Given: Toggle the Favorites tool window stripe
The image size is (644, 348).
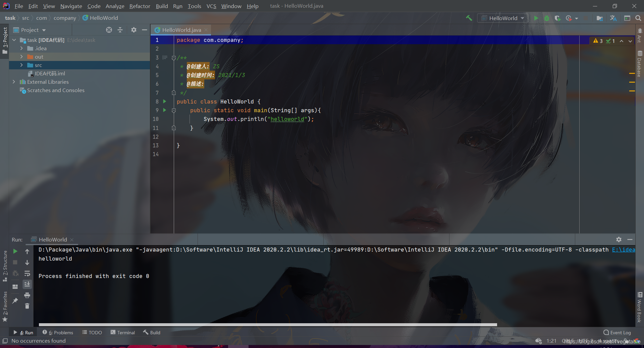Looking at the screenshot, I should tap(5, 306).
